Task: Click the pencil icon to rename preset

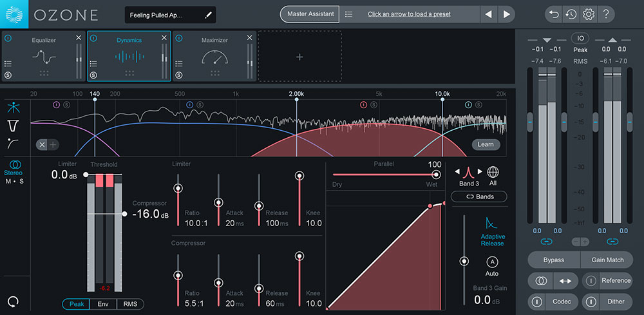Action: pos(208,14)
